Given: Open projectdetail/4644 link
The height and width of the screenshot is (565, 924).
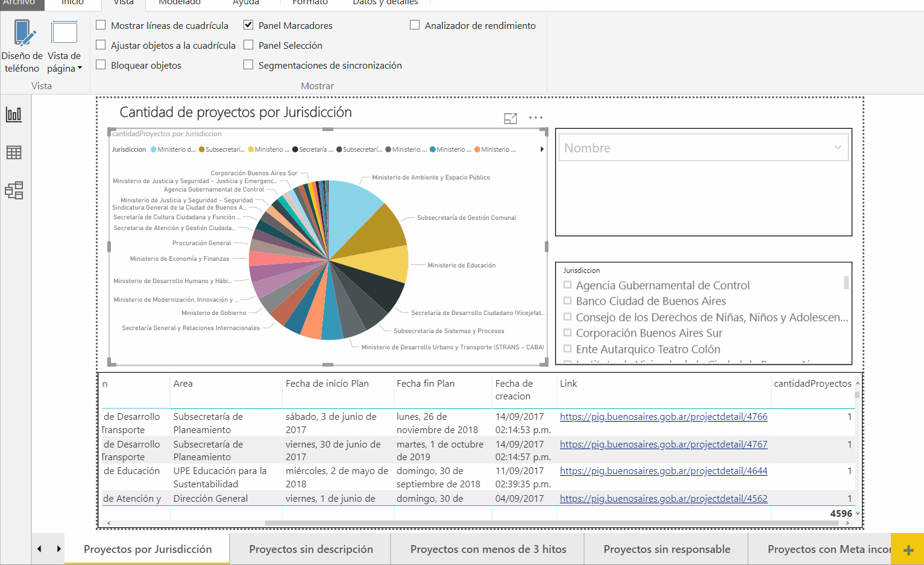Looking at the screenshot, I should click(x=663, y=471).
